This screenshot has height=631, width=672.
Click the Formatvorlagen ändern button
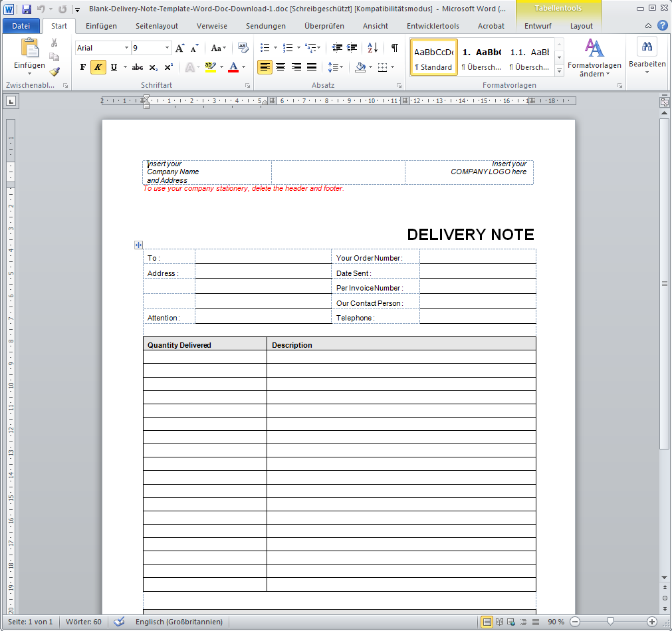click(x=594, y=58)
